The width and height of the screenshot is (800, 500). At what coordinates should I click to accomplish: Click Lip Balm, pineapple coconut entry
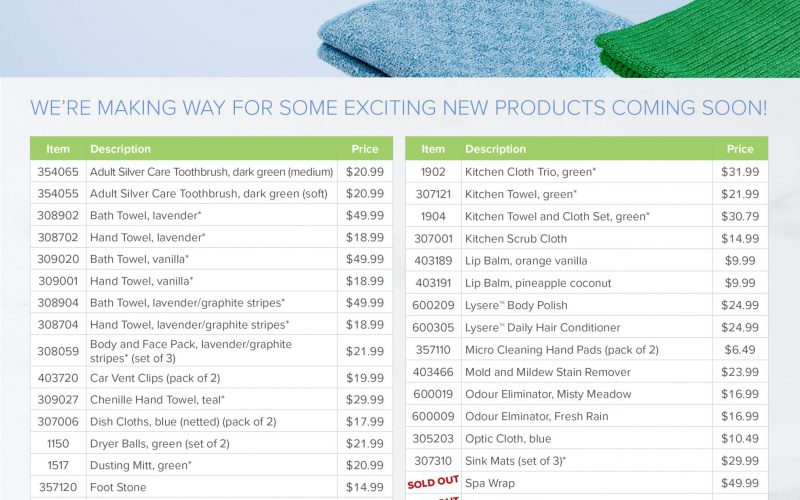538,283
